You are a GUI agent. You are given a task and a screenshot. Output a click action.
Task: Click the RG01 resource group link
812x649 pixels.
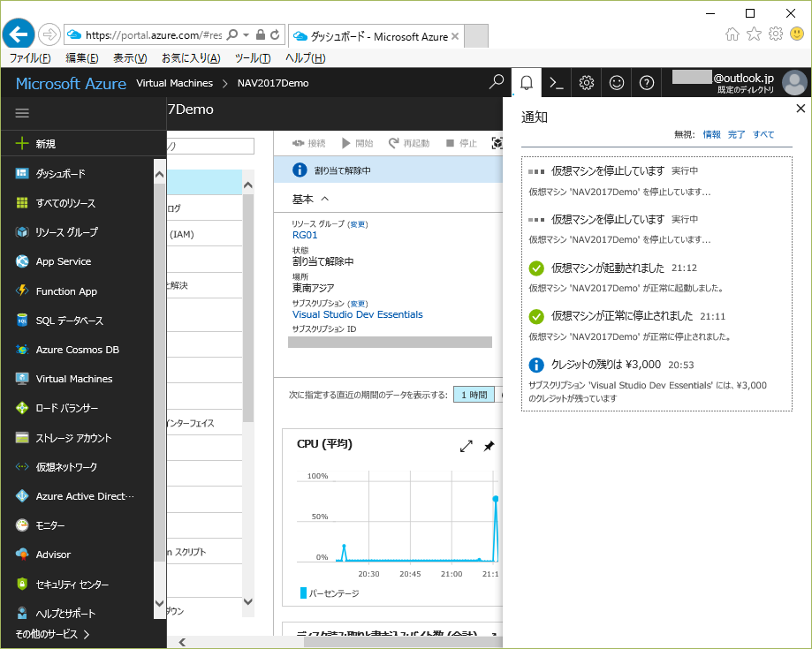(x=305, y=235)
